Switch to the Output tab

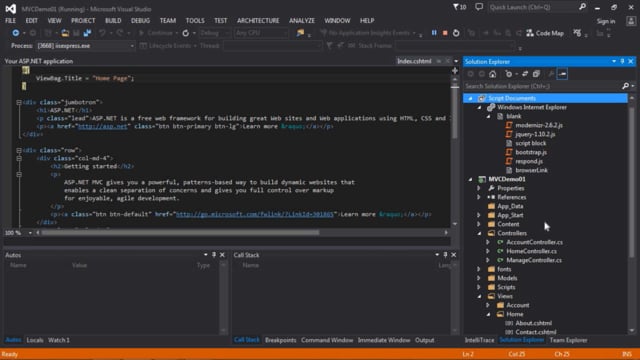pos(424,340)
